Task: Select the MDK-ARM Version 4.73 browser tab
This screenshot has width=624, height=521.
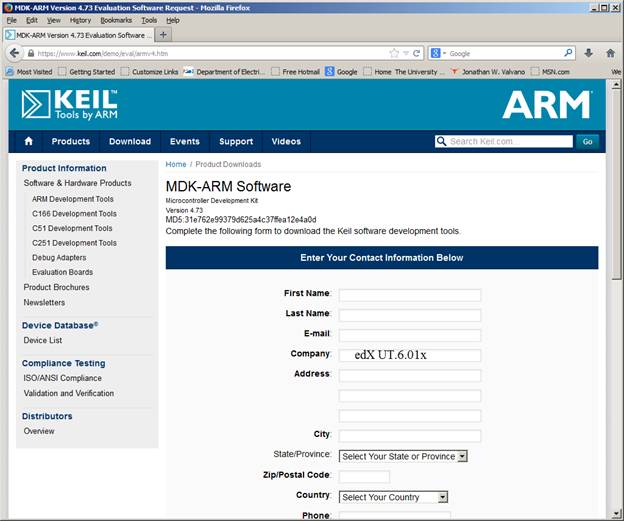Action: pos(78,35)
